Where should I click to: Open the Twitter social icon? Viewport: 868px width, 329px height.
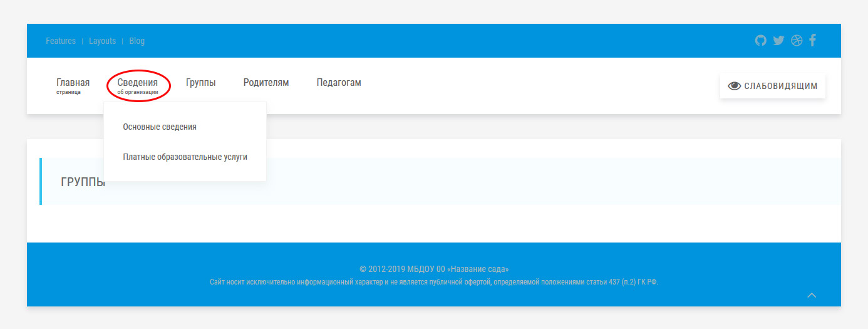778,41
